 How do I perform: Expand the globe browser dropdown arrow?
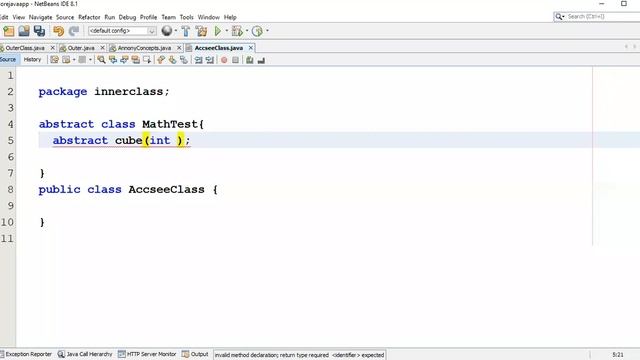point(176,31)
